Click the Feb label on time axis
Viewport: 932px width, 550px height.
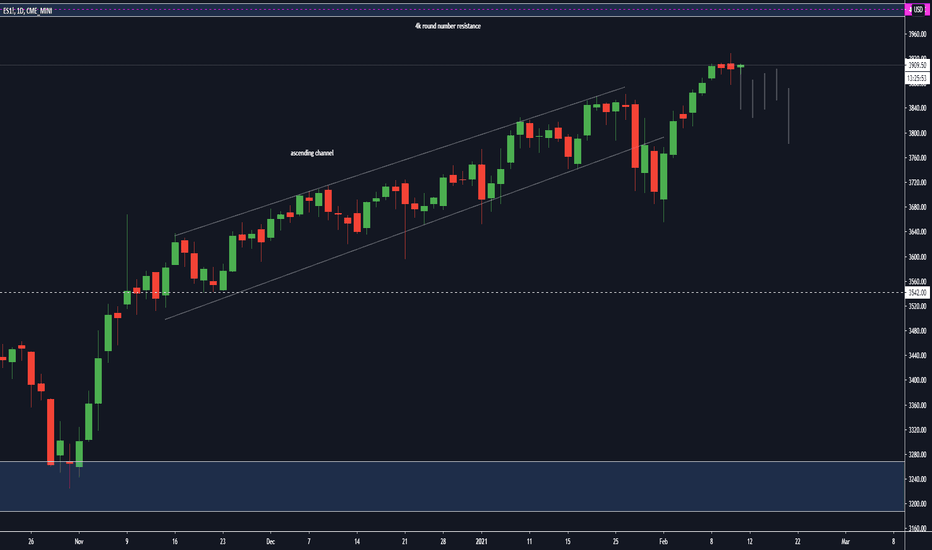click(x=663, y=542)
